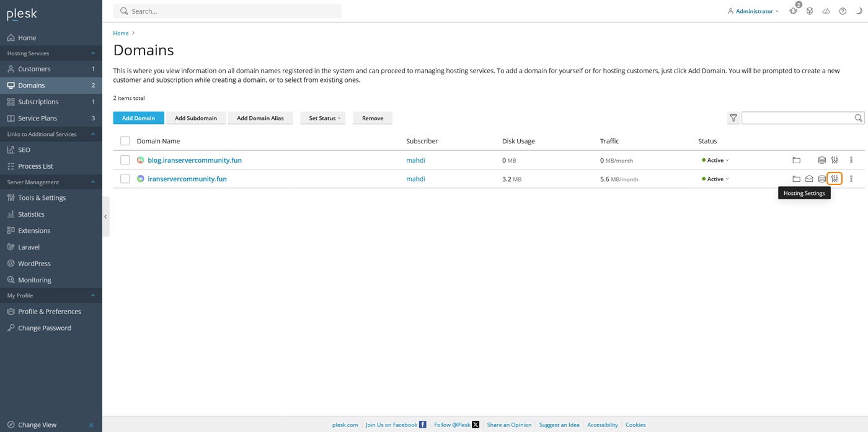
Task: Check the blog.iranservercommunity.fun row checkbox
Action: [x=125, y=160]
